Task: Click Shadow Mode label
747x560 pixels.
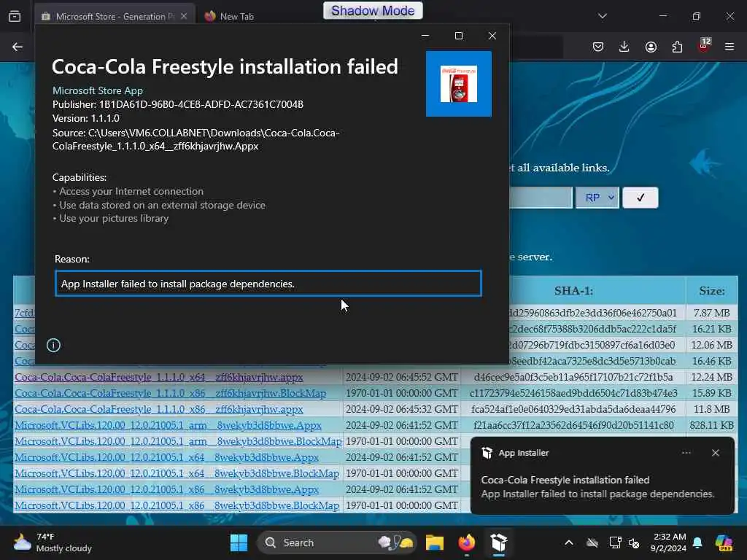Action: click(373, 10)
